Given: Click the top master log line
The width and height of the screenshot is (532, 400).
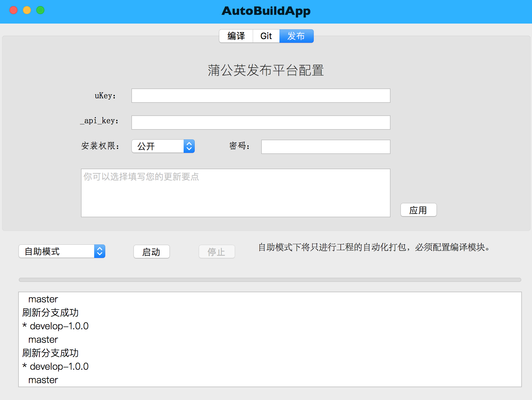Looking at the screenshot, I should pos(43,299).
